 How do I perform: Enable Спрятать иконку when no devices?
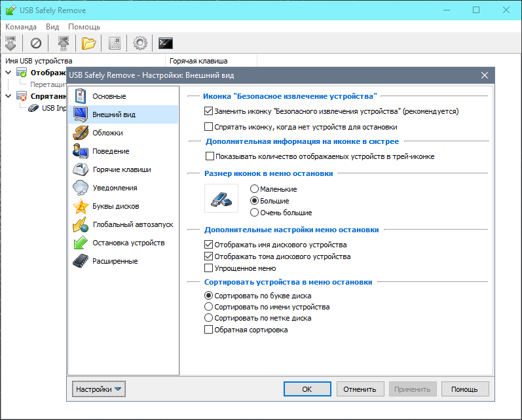209,127
